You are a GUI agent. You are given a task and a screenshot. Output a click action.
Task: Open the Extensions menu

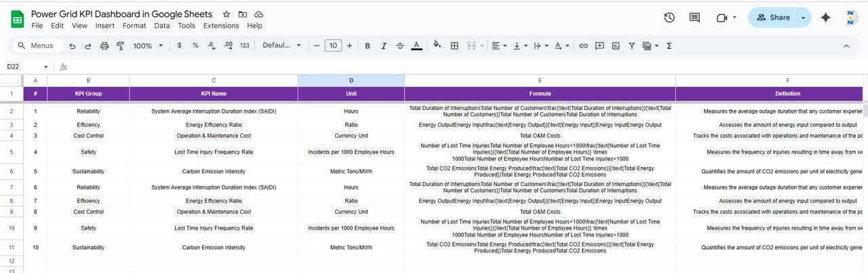click(221, 26)
